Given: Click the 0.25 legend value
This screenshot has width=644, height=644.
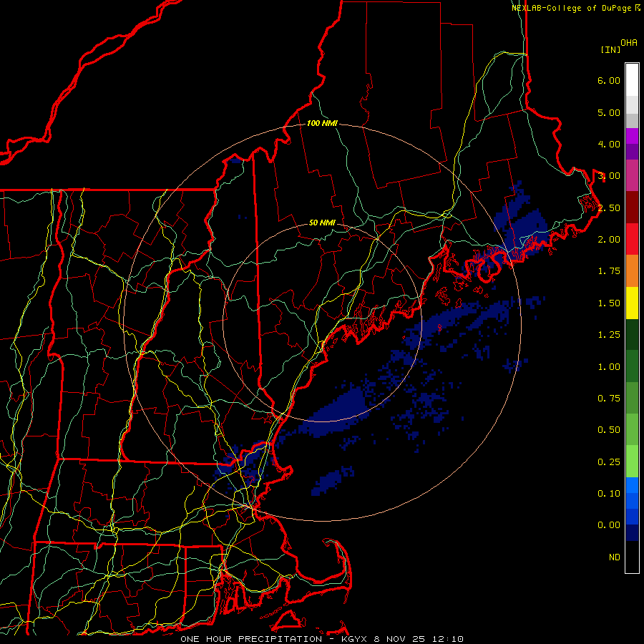Looking at the screenshot, I should [x=608, y=462].
